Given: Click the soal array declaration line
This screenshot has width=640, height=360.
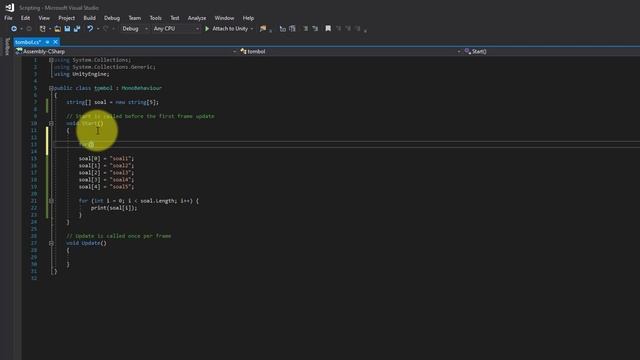Looking at the screenshot, I should [113, 102].
